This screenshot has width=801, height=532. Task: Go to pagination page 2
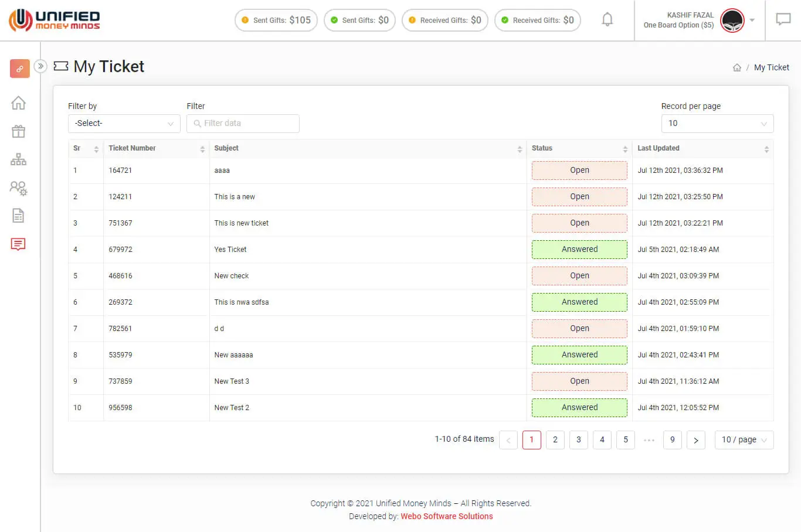(x=555, y=440)
